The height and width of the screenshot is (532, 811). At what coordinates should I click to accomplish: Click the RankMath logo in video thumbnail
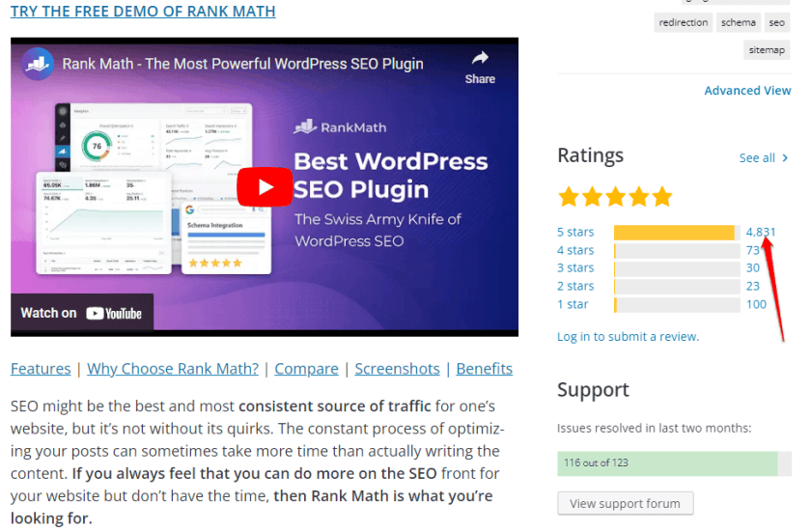pos(340,127)
